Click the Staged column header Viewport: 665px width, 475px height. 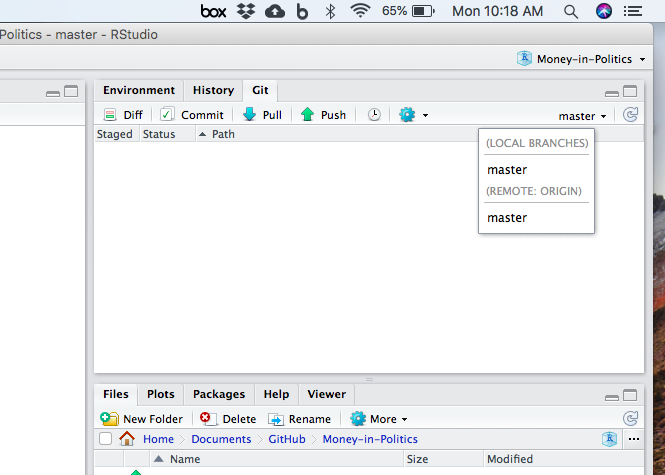pyautogui.click(x=115, y=134)
